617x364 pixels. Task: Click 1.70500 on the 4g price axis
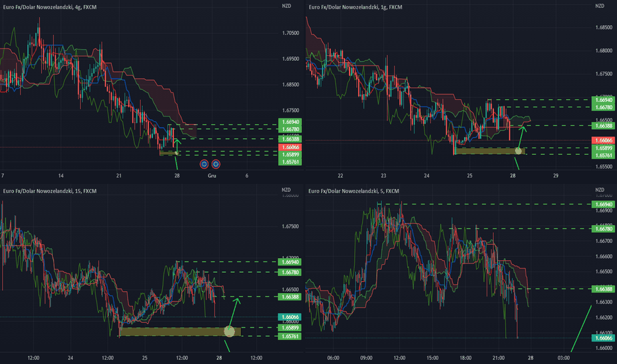[x=291, y=33]
